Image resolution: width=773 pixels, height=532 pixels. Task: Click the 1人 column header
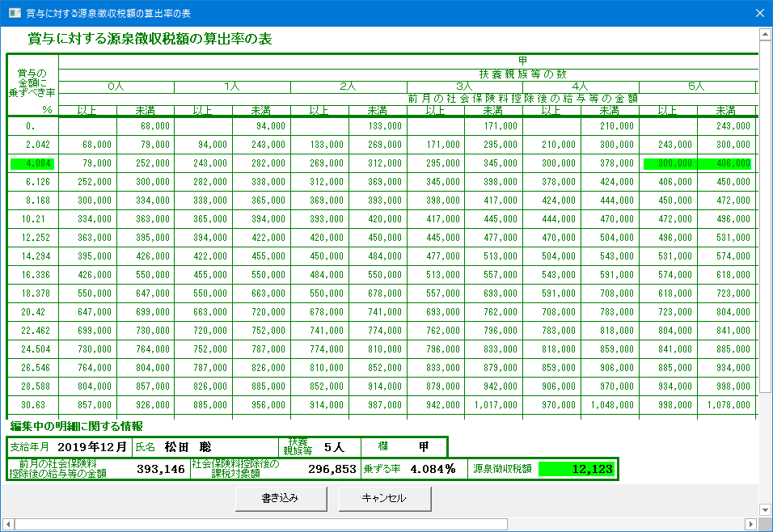coord(232,87)
